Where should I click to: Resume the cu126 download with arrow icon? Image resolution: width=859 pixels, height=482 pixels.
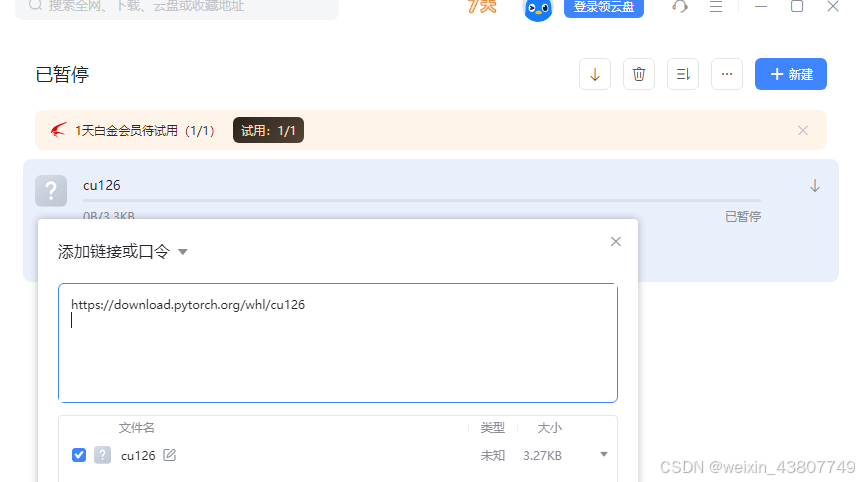click(x=815, y=186)
